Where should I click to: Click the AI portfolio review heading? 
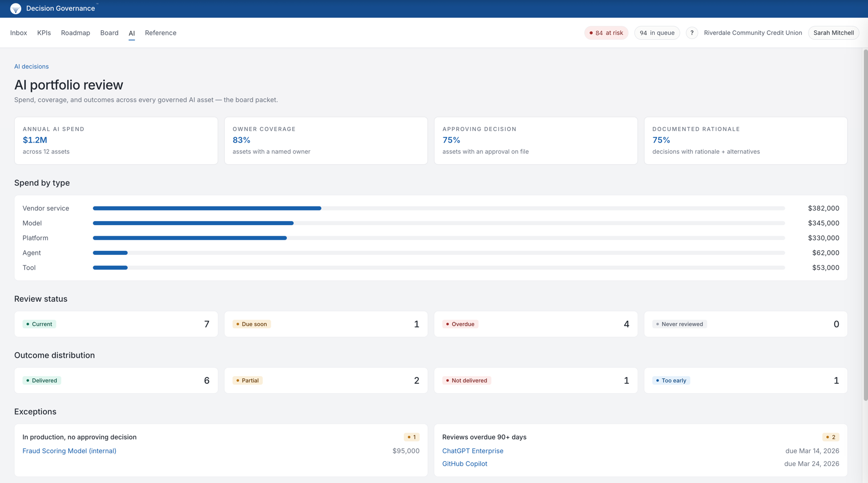pyautogui.click(x=68, y=85)
